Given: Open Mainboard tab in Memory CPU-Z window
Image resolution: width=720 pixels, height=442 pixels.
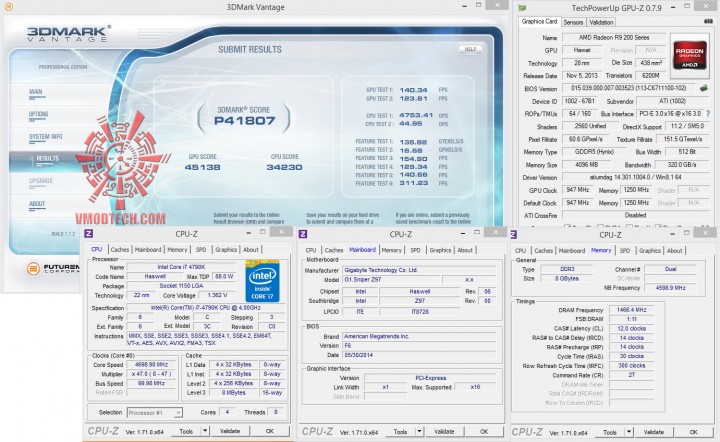Looking at the screenshot, I should [572, 251].
